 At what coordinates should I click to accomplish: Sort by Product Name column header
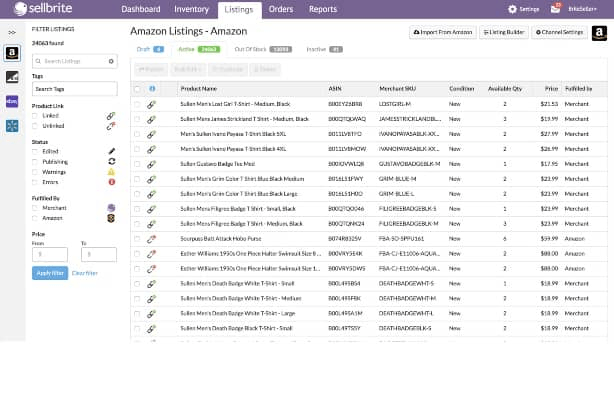(x=199, y=89)
